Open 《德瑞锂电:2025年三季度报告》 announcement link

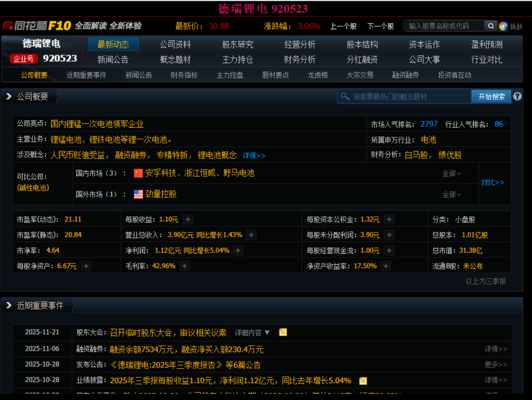(x=166, y=365)
